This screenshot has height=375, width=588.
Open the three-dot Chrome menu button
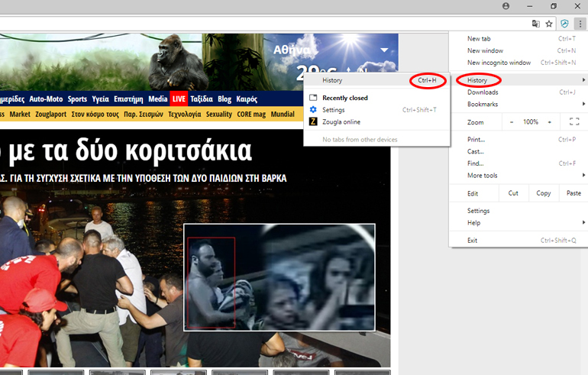tap(579, 24)
